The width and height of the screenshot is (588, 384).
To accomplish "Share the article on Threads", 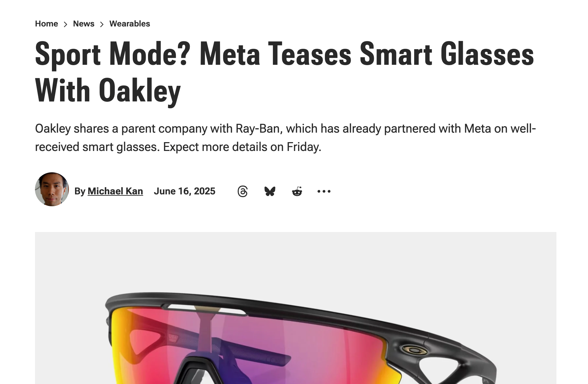I will click(243, 191).
